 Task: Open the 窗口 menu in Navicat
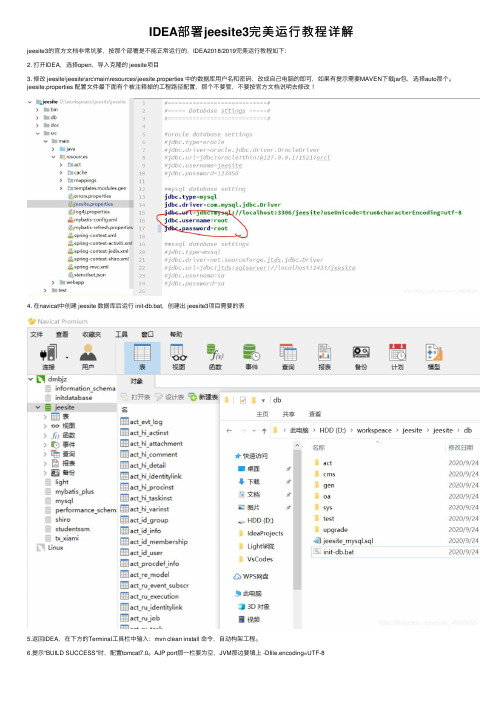[147, 334]
